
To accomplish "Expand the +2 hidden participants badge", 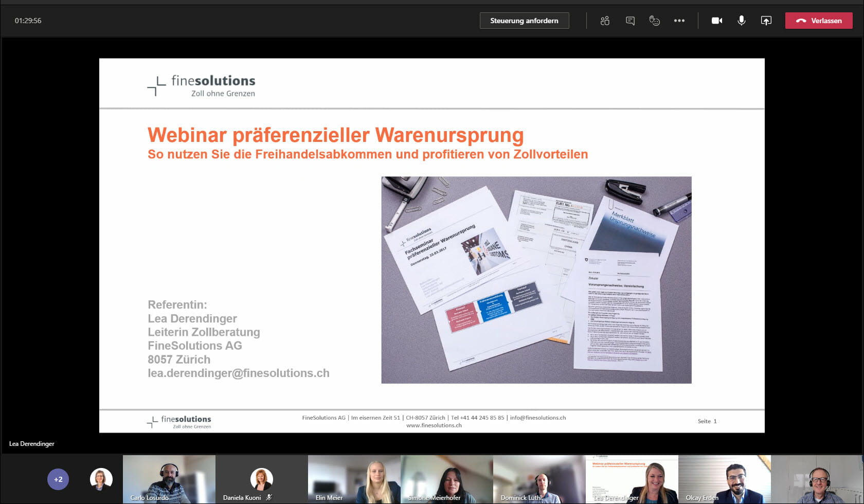I will 58,479.
